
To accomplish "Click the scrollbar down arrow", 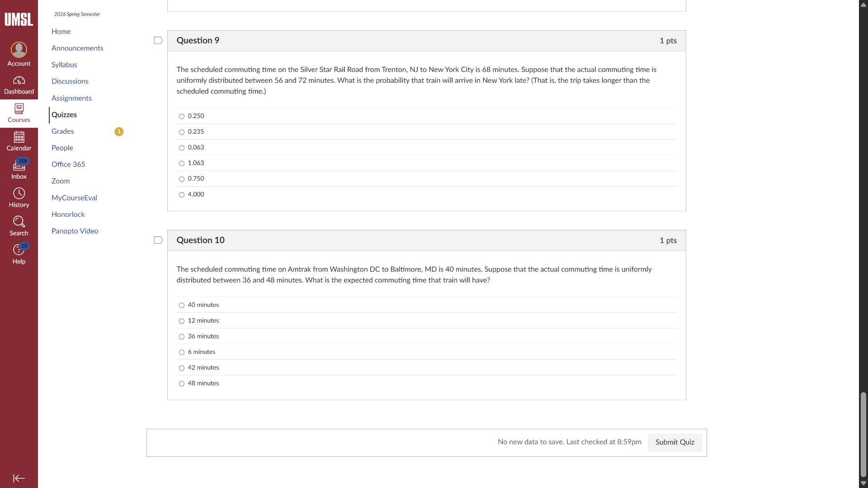I will (x=863, y=483).
